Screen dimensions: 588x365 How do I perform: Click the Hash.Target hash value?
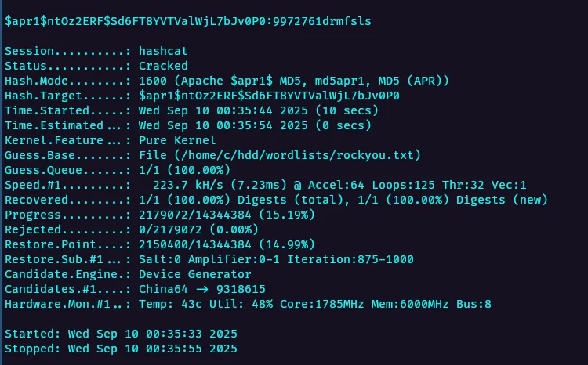[269, 96]
